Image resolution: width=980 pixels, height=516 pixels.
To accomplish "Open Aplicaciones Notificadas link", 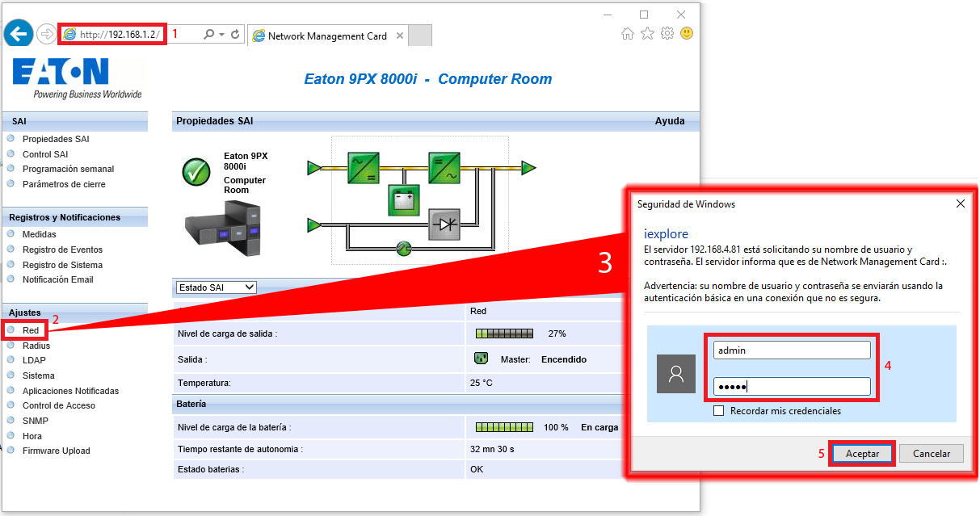I will [x=70, y=391].
